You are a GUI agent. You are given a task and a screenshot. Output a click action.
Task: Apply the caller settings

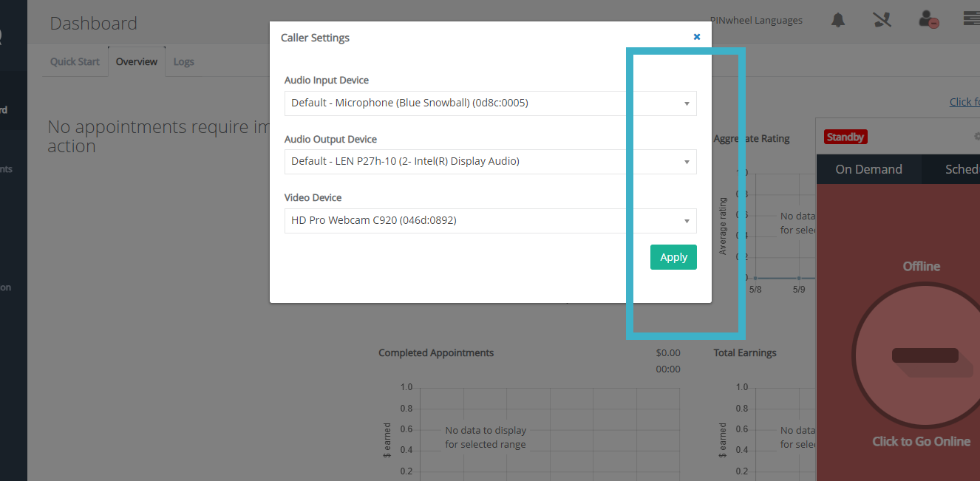pyautogui.click(x=673, y=257)
